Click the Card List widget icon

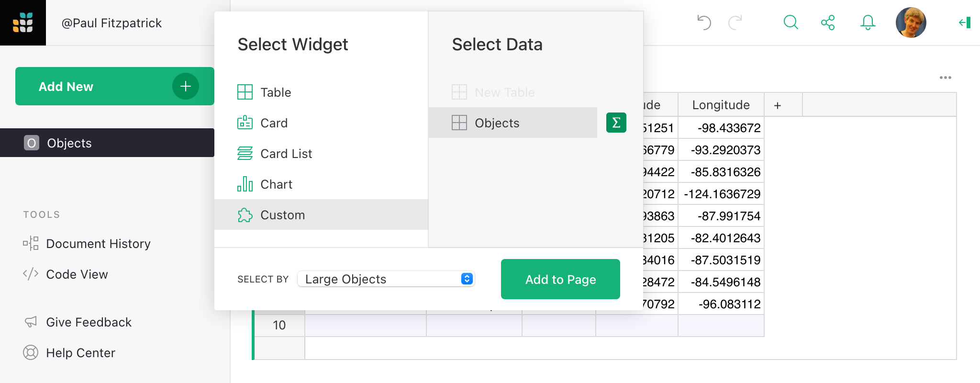click(245, 153)
